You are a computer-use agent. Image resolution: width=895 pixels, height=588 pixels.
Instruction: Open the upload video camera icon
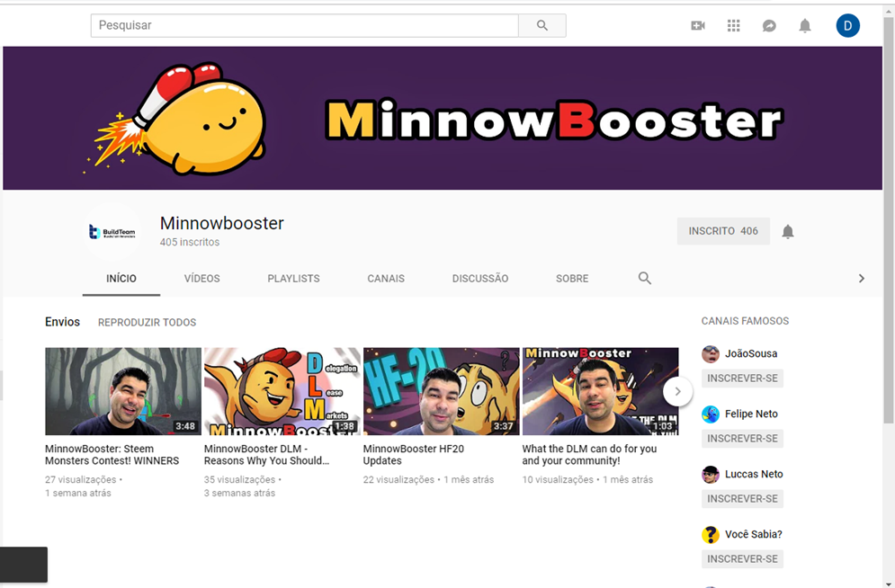point(697,26)
